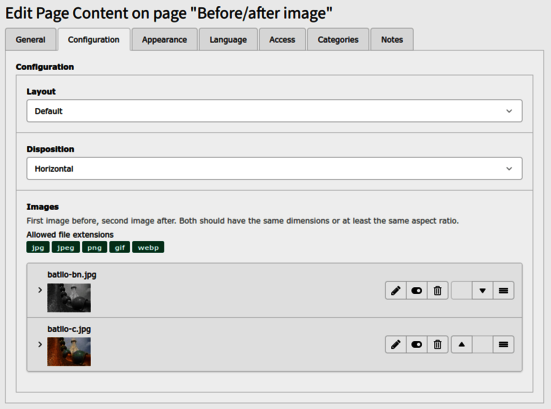Expand the batllo-bn.jpg record chevron
This screenshot has height=409, width=551.
tap(40, 290)
